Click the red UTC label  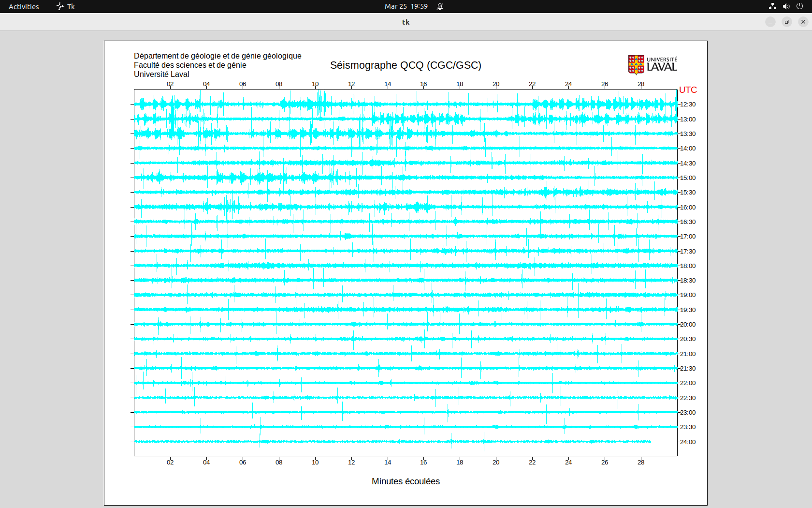[688, 90]
